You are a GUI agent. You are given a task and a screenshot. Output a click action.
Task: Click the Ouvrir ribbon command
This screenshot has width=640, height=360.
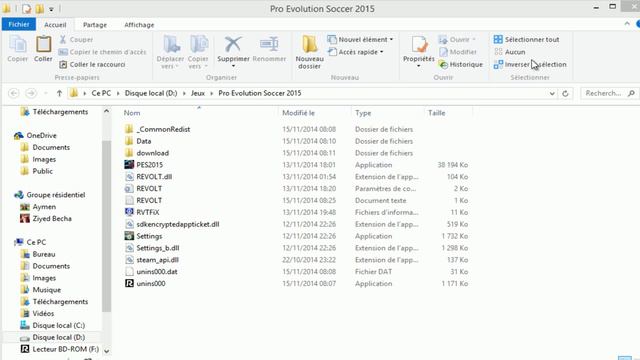[x=457, y=40]
